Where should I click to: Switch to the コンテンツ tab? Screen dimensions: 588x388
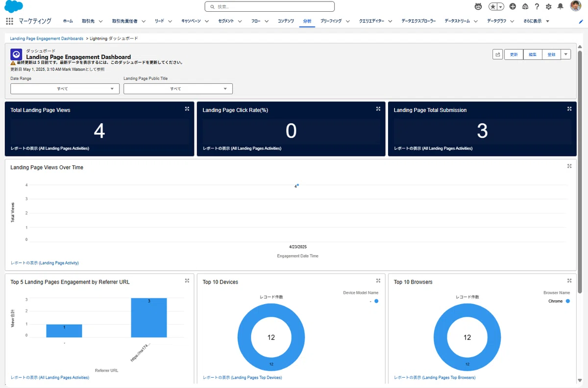click(286, 21)
